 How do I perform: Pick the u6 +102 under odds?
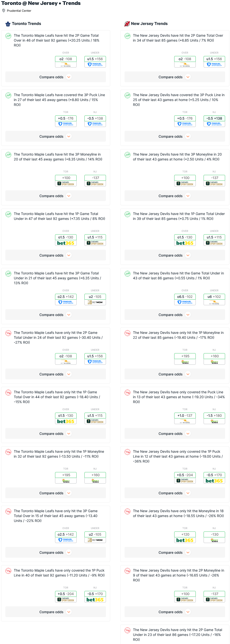coord(214,297)
